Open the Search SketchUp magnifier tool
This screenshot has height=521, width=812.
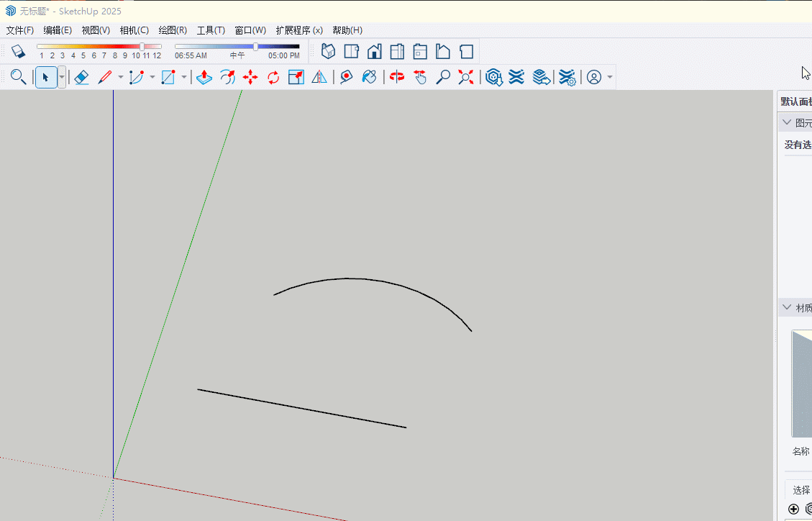[x=18, y=77]
